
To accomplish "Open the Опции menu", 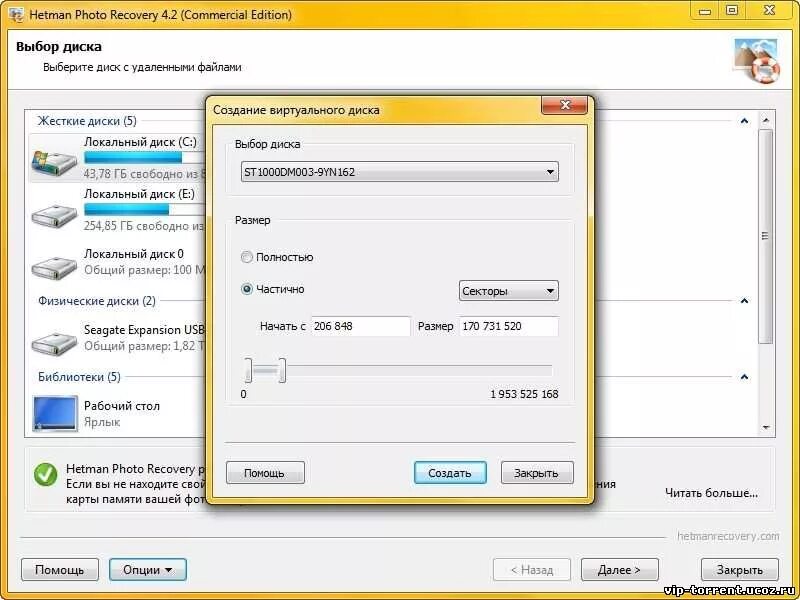I will coord(148,569).
